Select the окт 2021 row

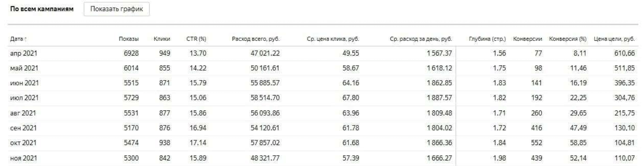23,143
